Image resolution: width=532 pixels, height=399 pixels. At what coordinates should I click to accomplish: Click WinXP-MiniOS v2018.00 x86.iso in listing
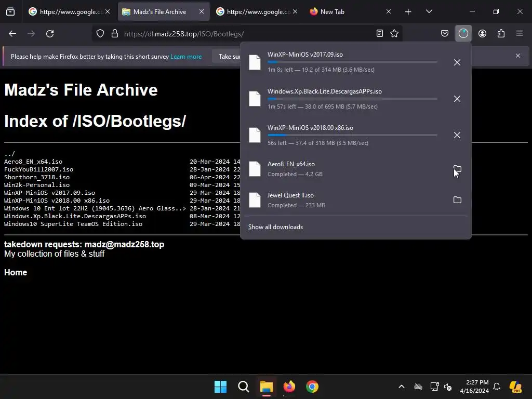tap(57, 201)
